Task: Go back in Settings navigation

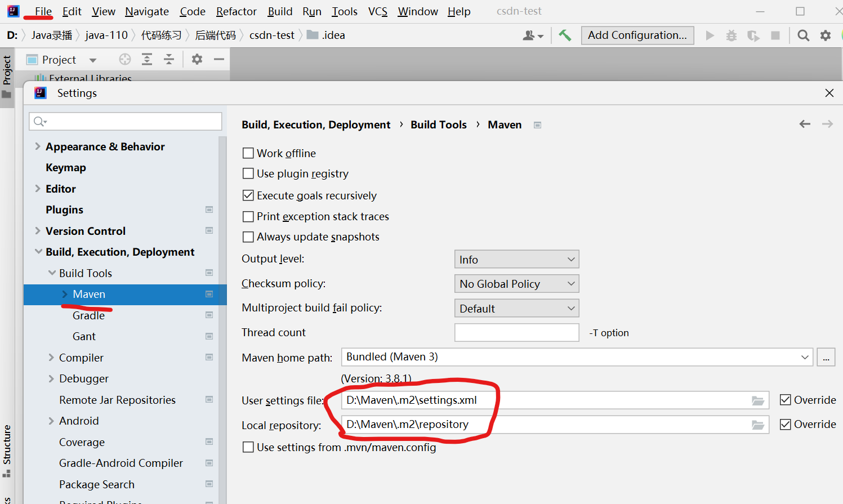Action: pos(805,124)
